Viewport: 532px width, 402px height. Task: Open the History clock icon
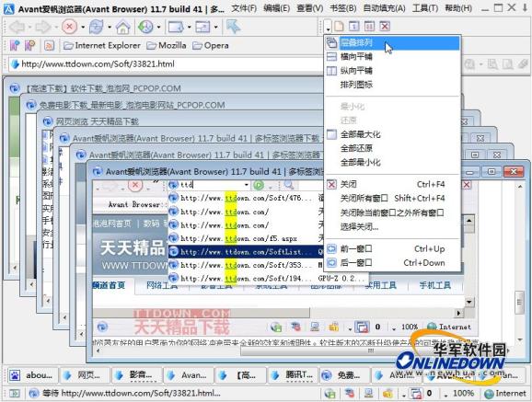click(146, 27)
